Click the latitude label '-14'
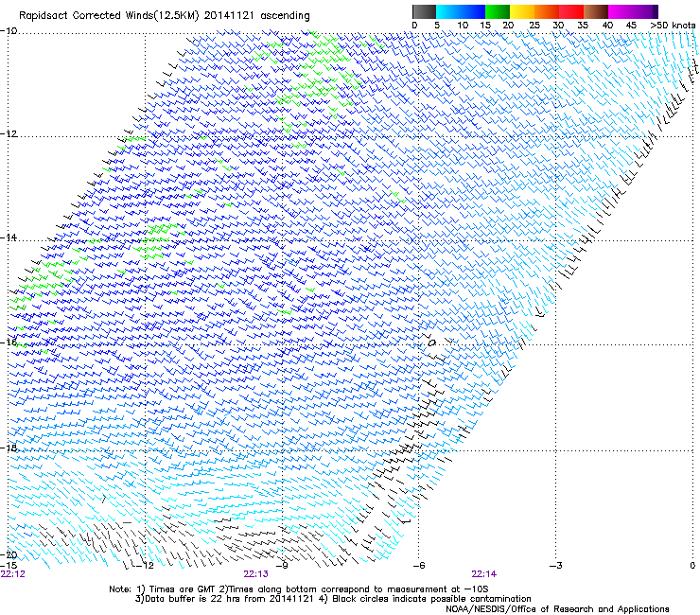This screenshot has width=700, height=615. click(9, 238)
